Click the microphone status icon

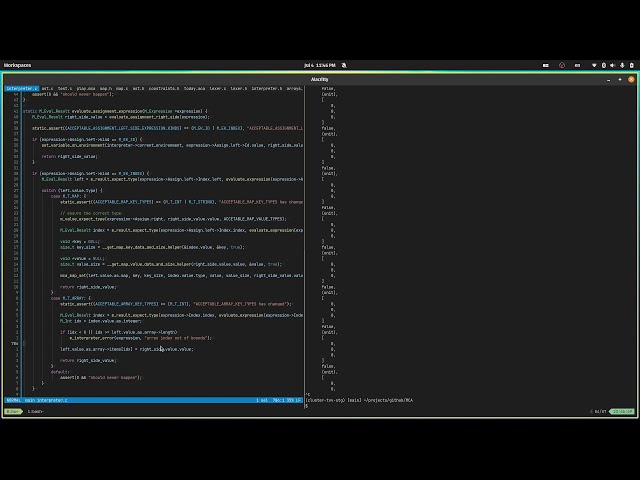point(622,65)
